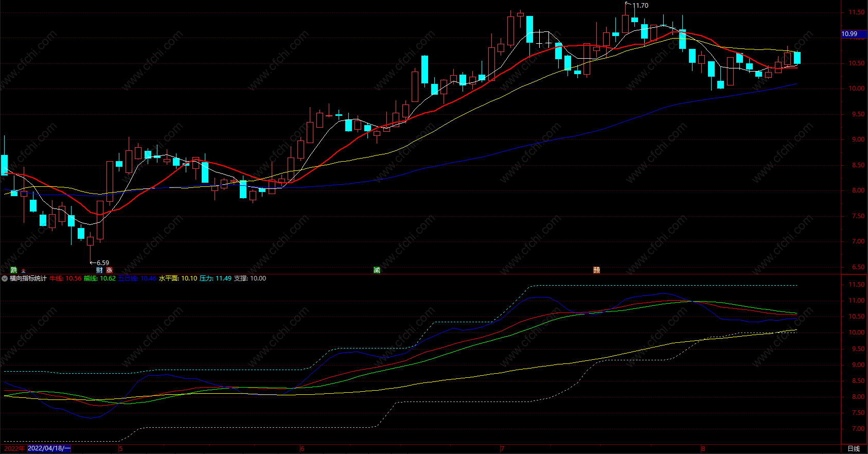Click the 7.00 label on indicator axis

click(858, 429)
